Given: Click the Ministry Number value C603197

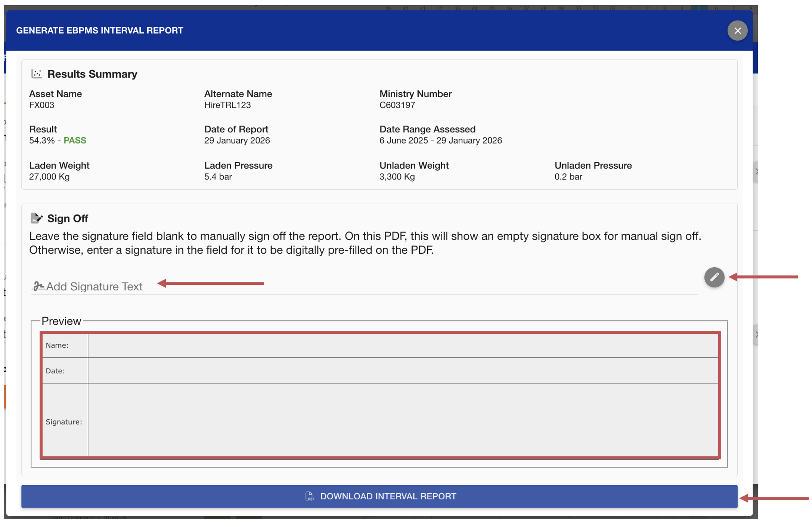Looking at the screenshot, I should coord(397,105).
